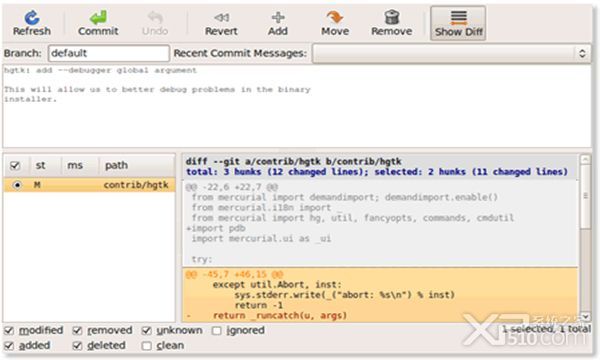Click the Undo toolbar icon

155,23
